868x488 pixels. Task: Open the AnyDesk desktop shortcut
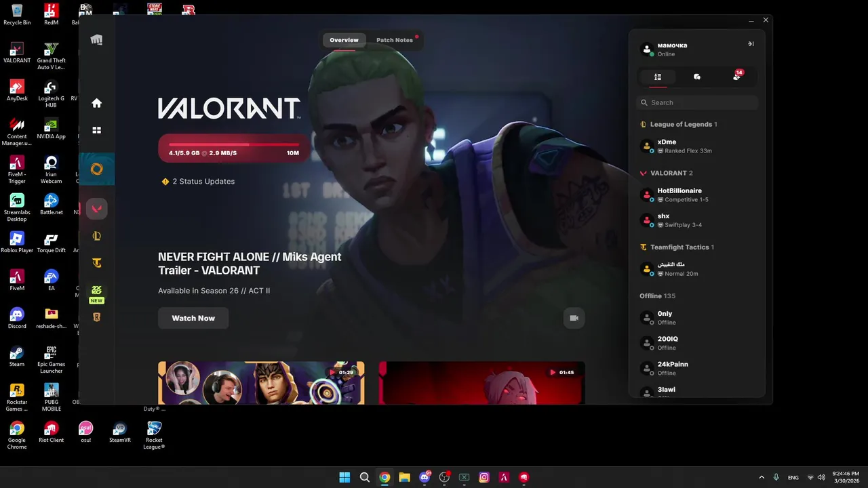pos(17,91)
